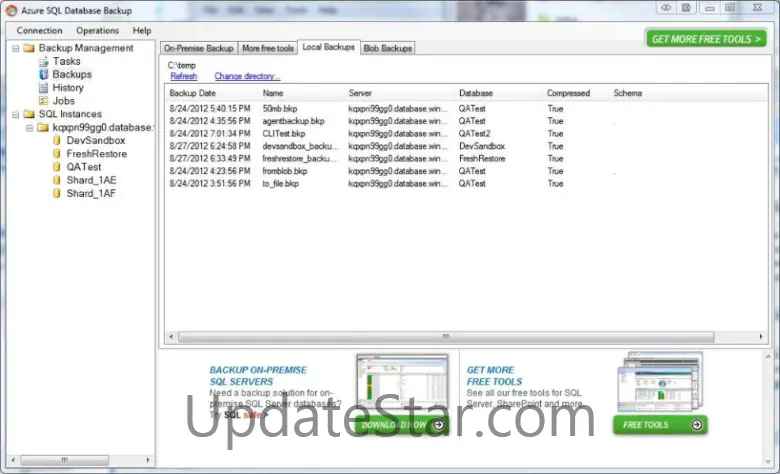Switch to the On-Premise Backup tab
The width and height of the screenshot is (780, 474).
(x=198, y=48)
